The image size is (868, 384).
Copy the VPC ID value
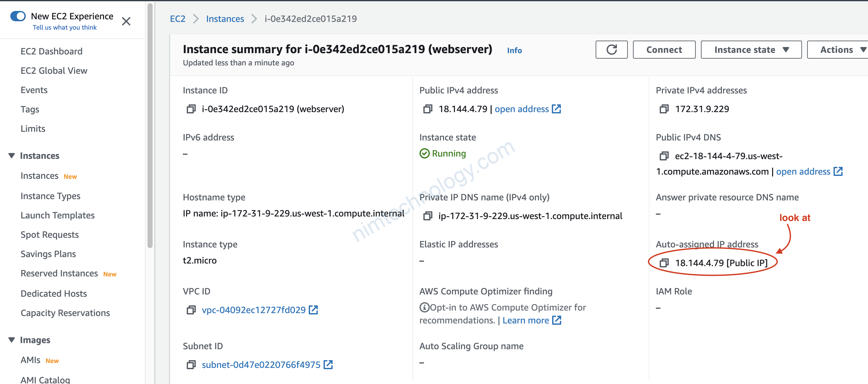coord(191,310)
